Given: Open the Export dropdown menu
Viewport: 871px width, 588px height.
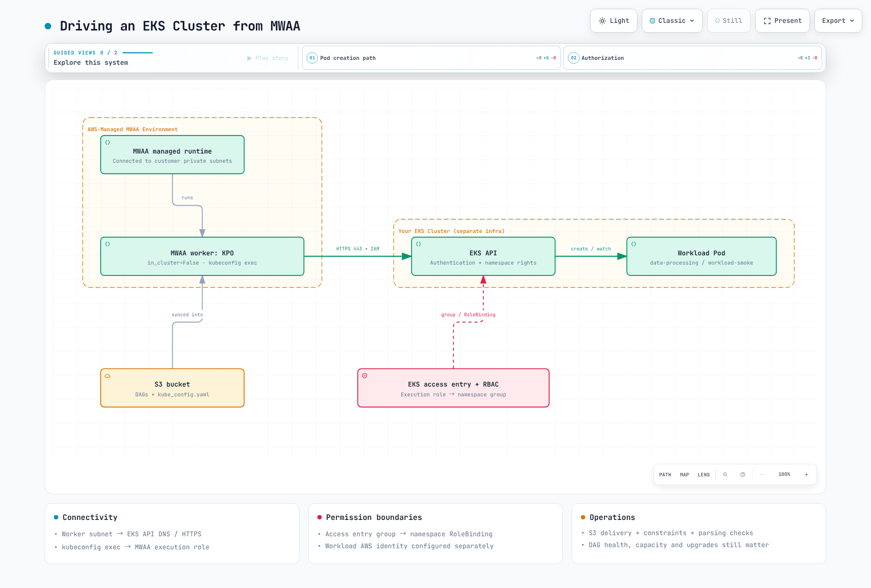Looking at the screenshot, I should coord(838,21).
